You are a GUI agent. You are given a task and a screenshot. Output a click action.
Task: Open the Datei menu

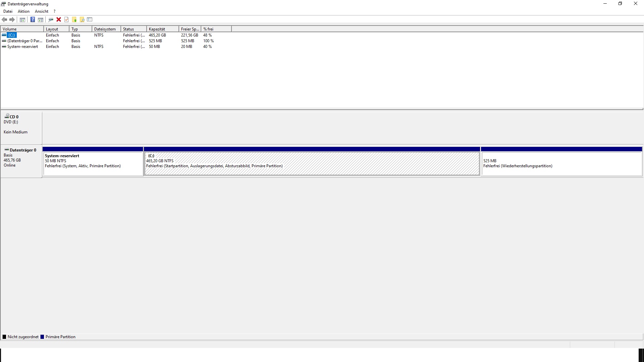[8, 11]
